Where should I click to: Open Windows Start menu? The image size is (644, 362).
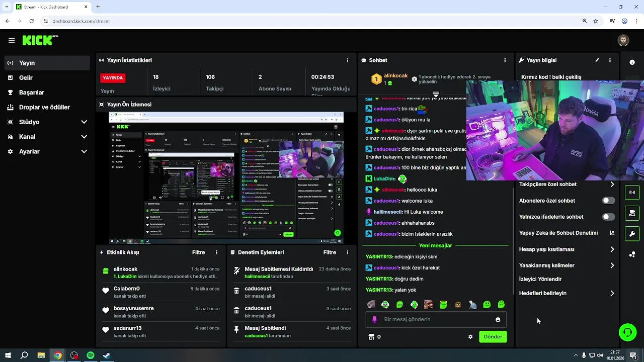coord(8,355)
